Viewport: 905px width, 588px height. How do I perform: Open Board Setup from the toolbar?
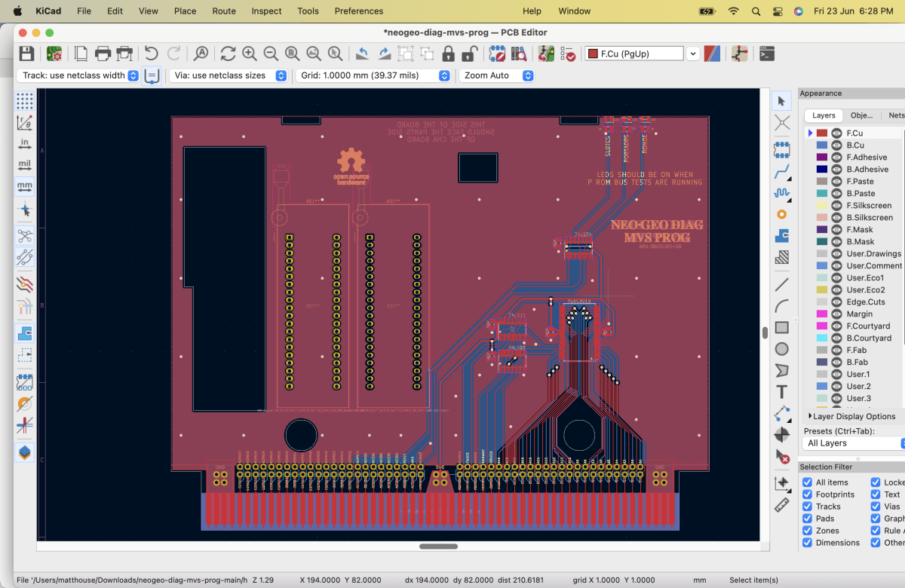(54, 54)
